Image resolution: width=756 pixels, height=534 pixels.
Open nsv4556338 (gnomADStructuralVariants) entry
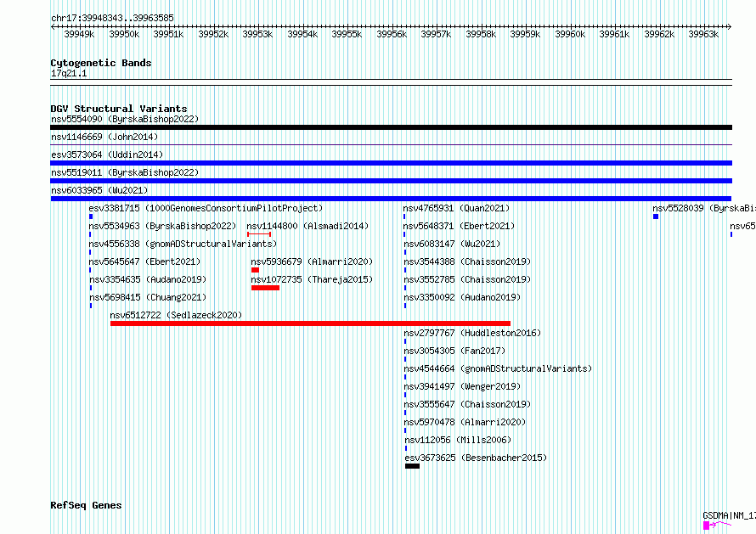point(183,244)
